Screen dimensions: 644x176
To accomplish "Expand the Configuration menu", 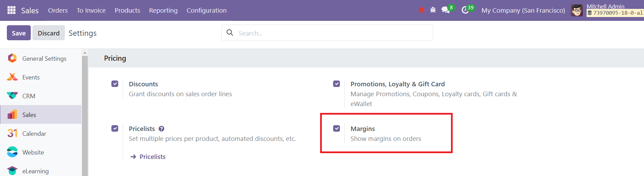I will (x=206, y=11).
